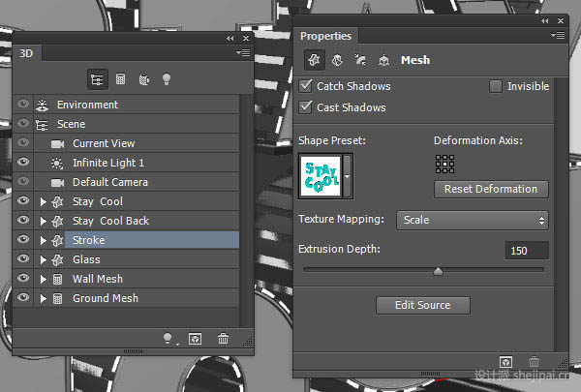The image size is (581, 392).
Task: Open the Shape Preset picker arrow
Action: click(x=348, y=176)
